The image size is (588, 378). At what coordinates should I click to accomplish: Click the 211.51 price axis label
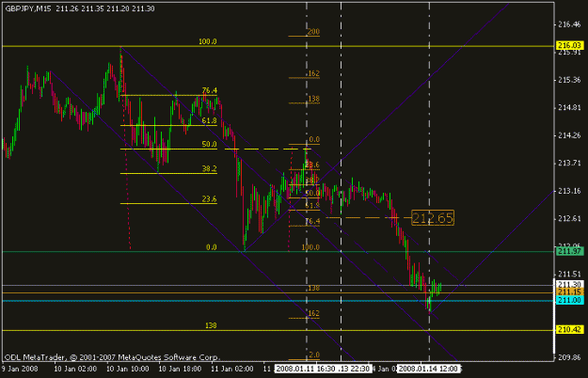pos(569,275)
